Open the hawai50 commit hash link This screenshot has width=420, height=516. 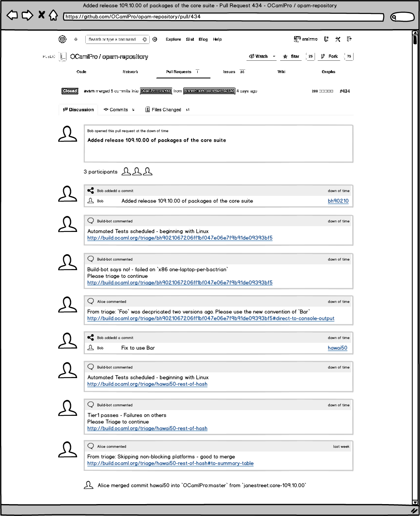[338, 348]
